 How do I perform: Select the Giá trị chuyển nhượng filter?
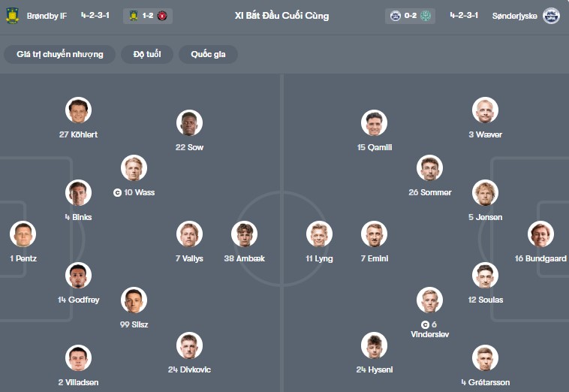click(60, 54)
